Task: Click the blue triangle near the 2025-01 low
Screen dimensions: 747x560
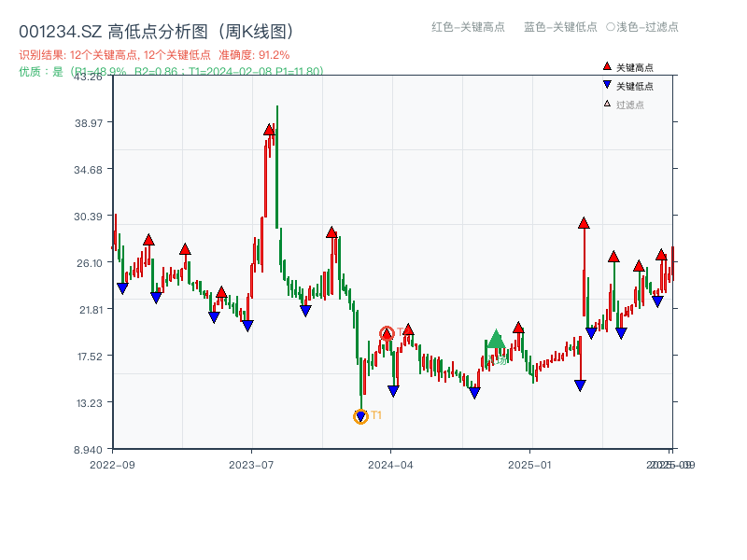Action: [x=579, y=383]
